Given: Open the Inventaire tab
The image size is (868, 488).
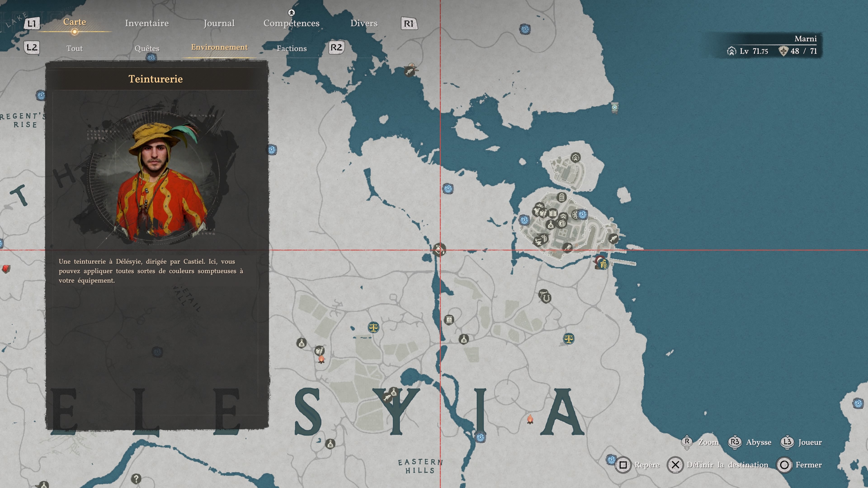Looking at the screenshot, I should 146,23.
